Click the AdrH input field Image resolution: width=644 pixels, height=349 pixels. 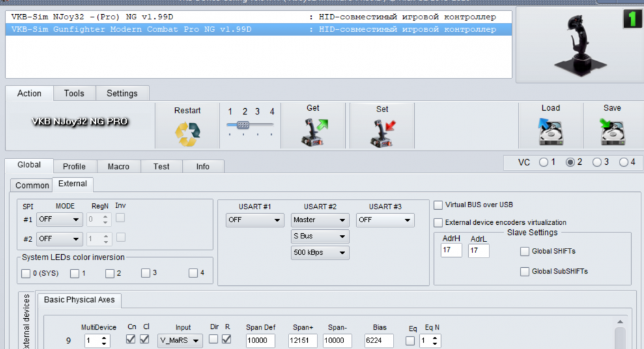click(451, 250)
